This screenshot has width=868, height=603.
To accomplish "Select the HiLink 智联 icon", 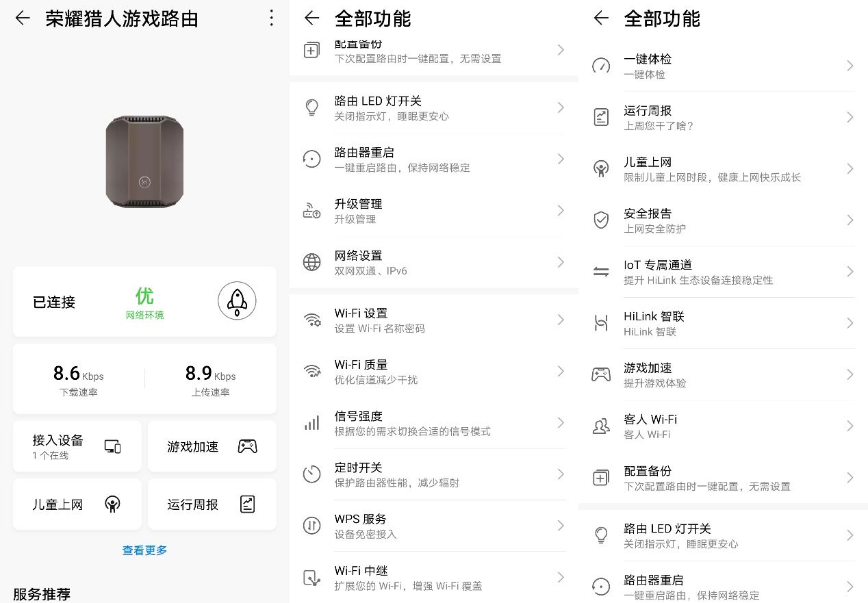I will (601, 323).
